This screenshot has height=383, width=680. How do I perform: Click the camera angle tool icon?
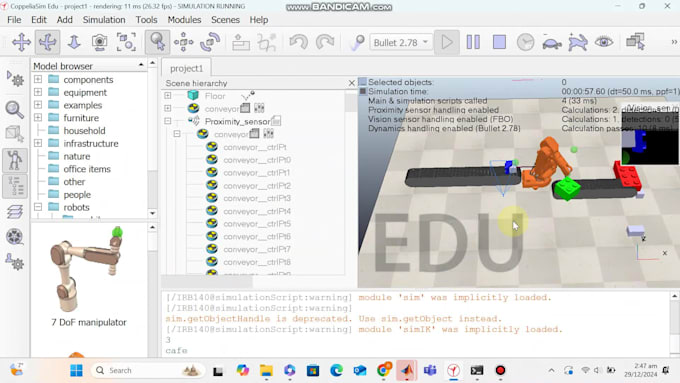click(99, 43)
